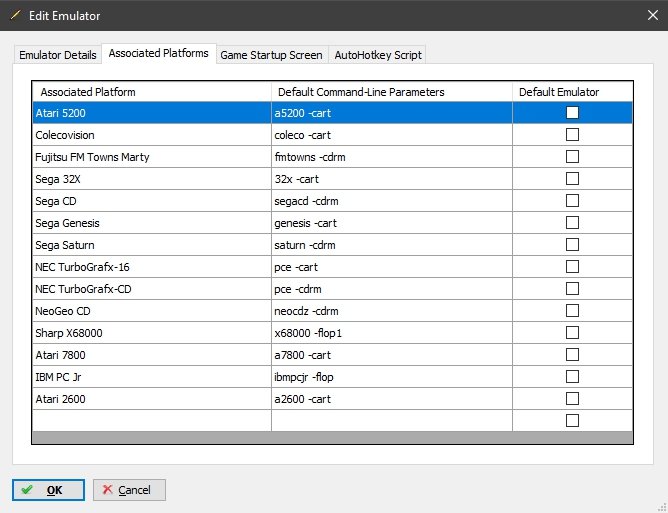This screenshot has width=668, height=513.
Task: Click the 'fmtowns -cdrm' parameters cell
Action: point(392,157)
